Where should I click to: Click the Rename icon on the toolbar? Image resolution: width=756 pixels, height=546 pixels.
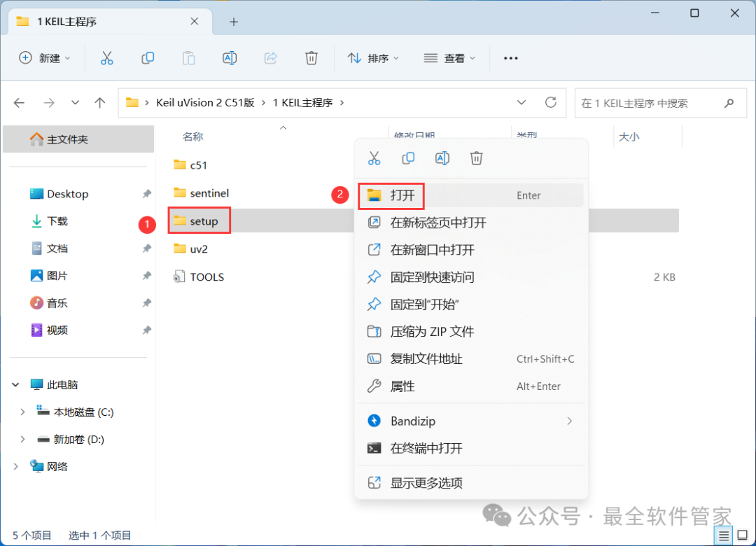pyautogui.click(x=230, y=58)
